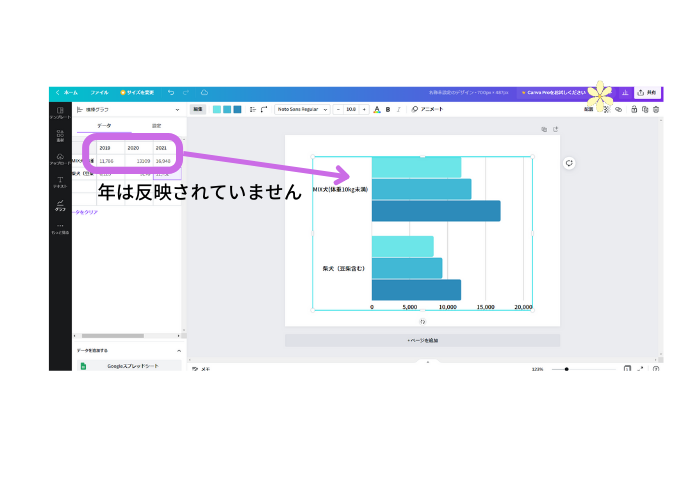
Task: Collapse the データを追加する section
Action: click(x=179, y=351)
